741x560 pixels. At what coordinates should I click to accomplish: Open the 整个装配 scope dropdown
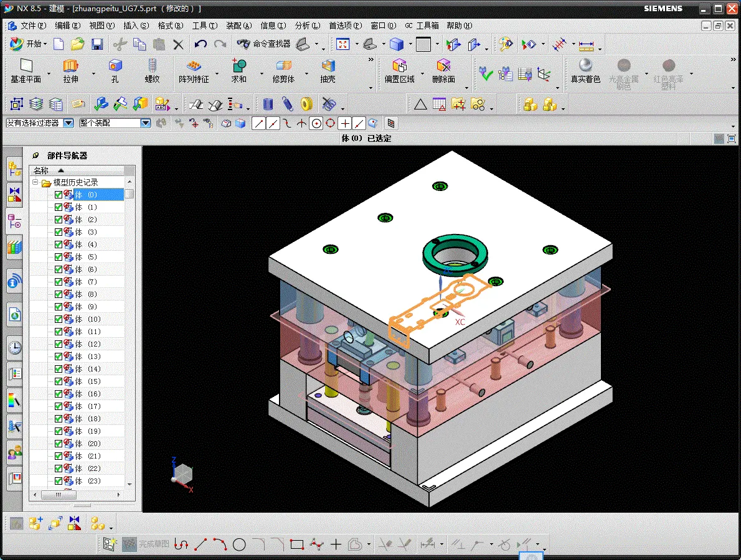point(146,123)
